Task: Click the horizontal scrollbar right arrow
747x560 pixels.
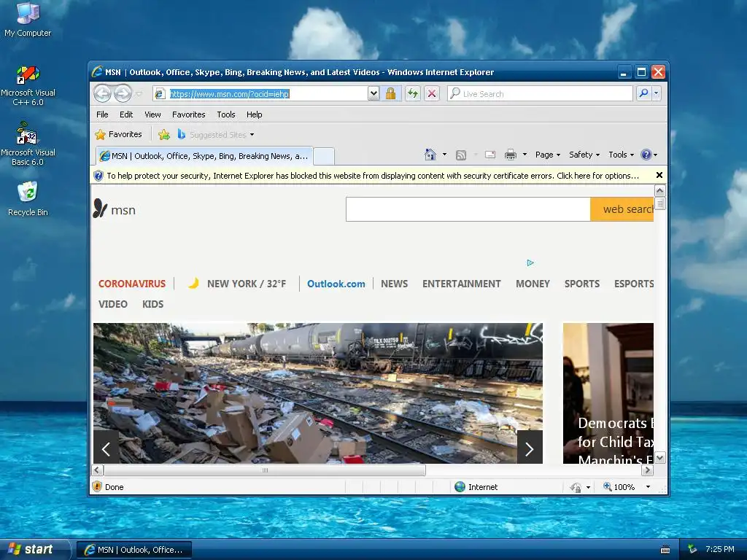Action: [648, 470]
